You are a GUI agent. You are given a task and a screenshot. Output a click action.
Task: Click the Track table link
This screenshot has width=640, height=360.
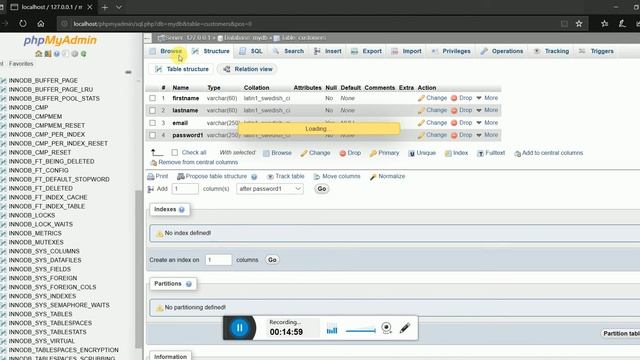pos(286,176)
